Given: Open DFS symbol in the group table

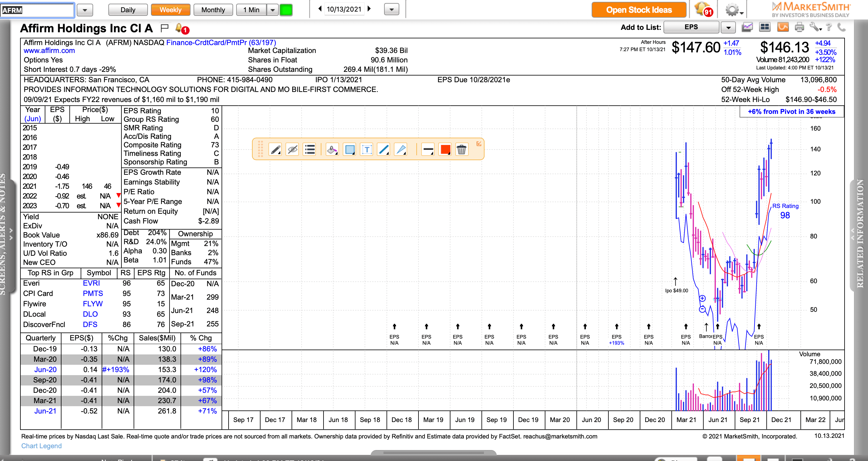Looking at the screenshot, I should coord(90,324).
